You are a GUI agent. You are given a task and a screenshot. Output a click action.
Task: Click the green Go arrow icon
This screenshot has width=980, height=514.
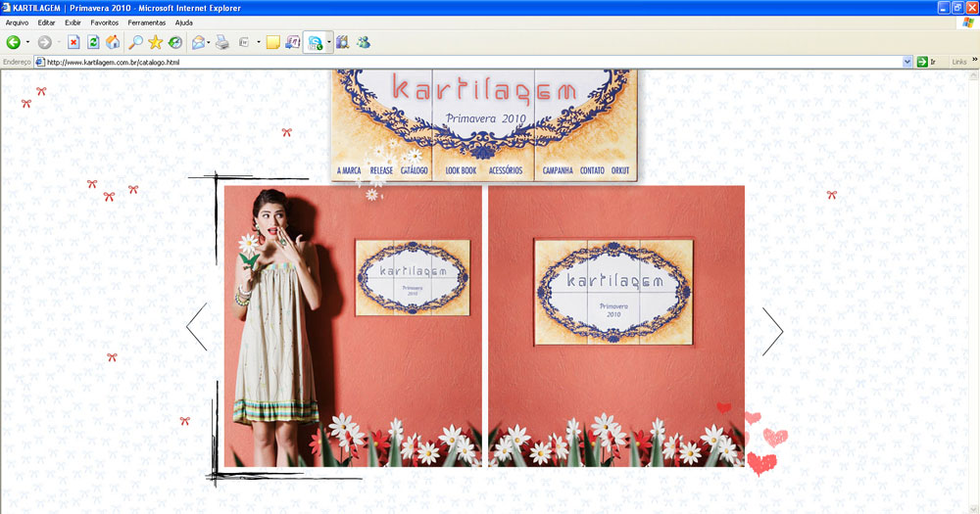pos(922,62)
